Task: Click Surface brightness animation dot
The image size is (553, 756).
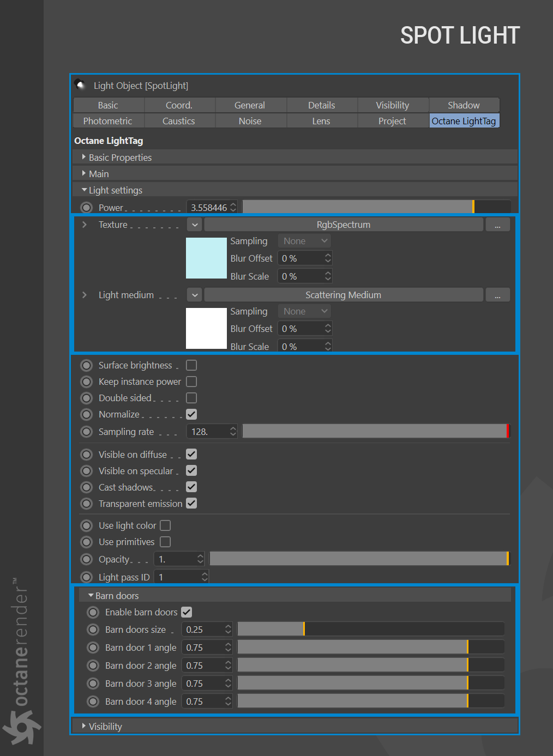Action: (86, 365)
